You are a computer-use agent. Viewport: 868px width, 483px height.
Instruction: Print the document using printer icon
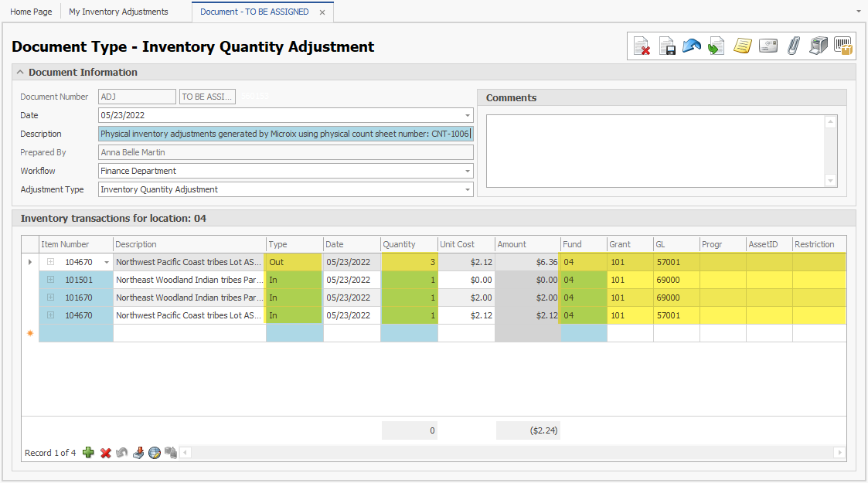(818, 46)
